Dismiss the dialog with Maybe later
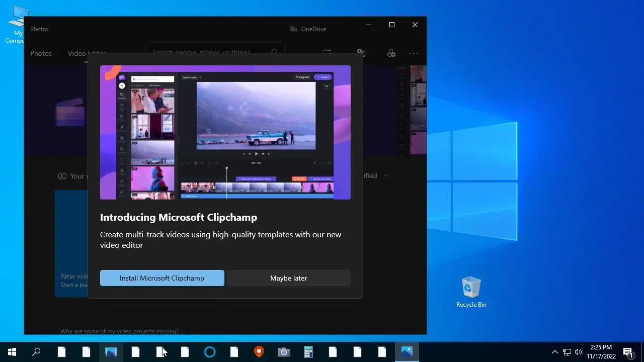 click(x=288, y=278)
